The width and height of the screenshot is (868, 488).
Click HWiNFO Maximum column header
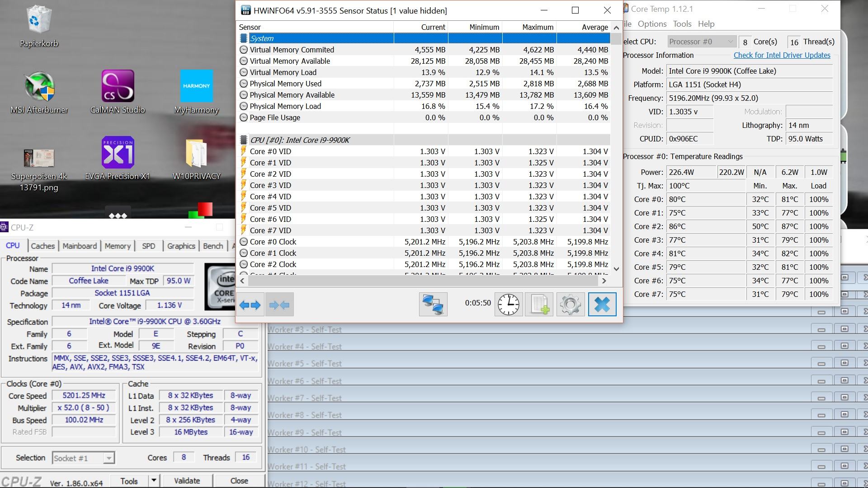[x=529, y=27]
